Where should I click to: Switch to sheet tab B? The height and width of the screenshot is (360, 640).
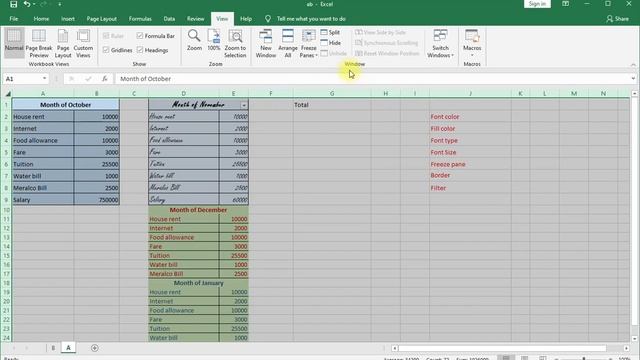53,348
